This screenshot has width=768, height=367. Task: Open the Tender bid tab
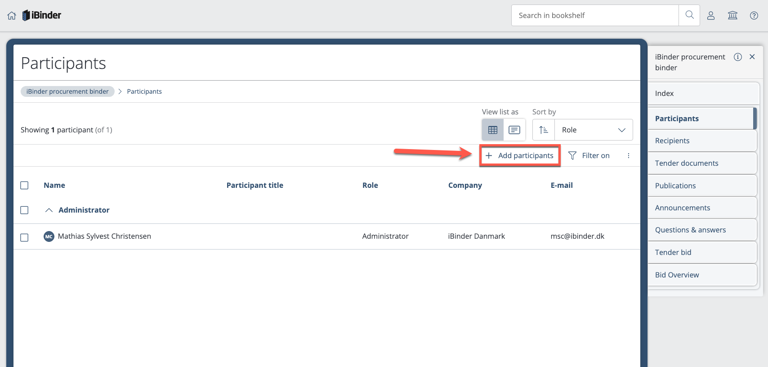click(702, 252)
